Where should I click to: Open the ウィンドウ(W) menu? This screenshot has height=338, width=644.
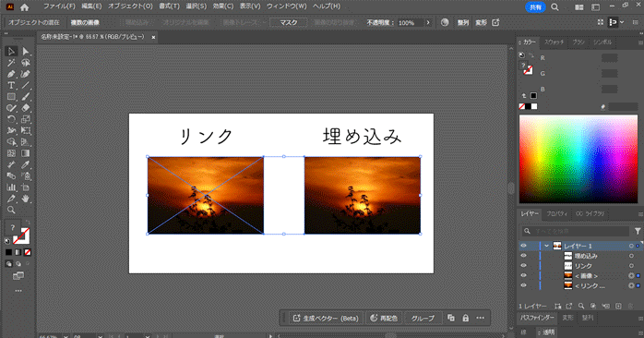coord(287,6)
